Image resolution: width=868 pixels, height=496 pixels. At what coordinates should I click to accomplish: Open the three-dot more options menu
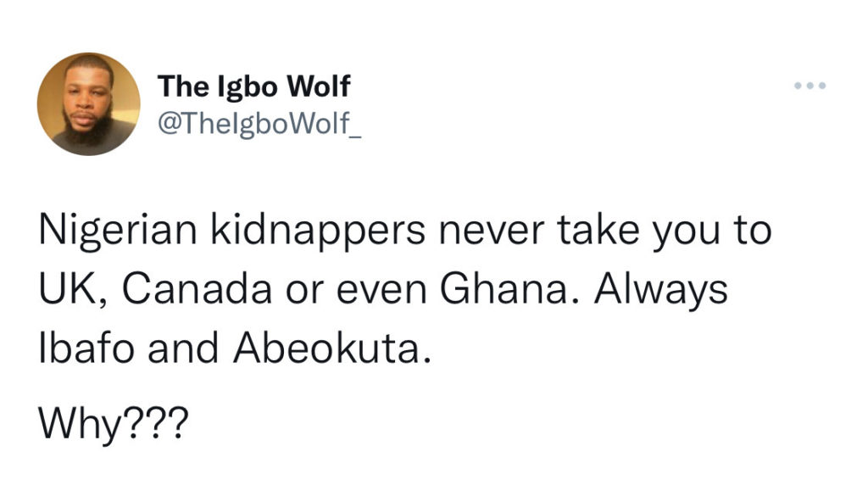click(809, 86)
